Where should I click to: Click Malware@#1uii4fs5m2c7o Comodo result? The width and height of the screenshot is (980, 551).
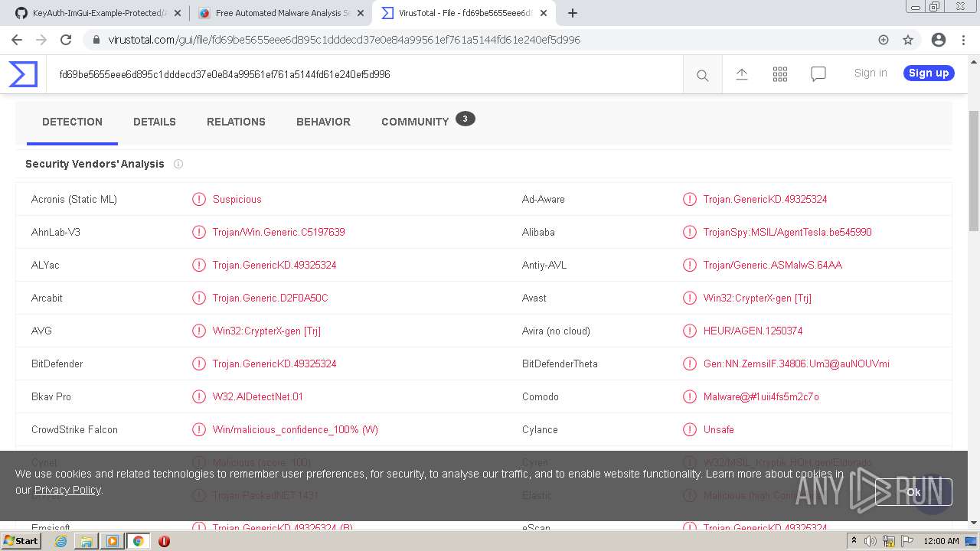761,396
